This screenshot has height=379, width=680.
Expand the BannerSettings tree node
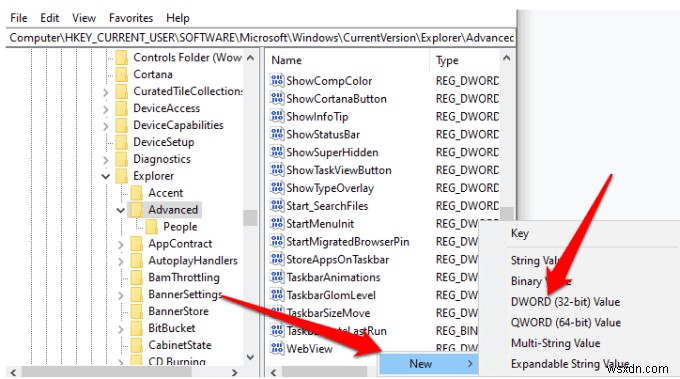(x=121, y=295)
